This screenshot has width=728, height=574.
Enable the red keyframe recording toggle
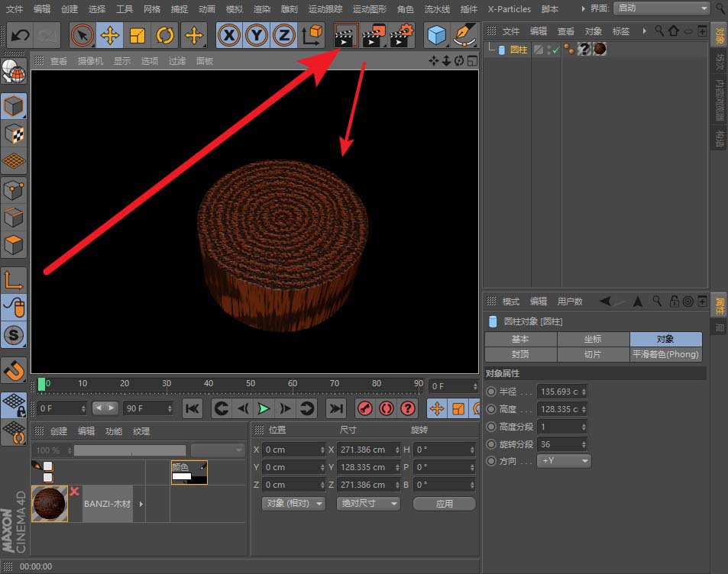point(365,408)
